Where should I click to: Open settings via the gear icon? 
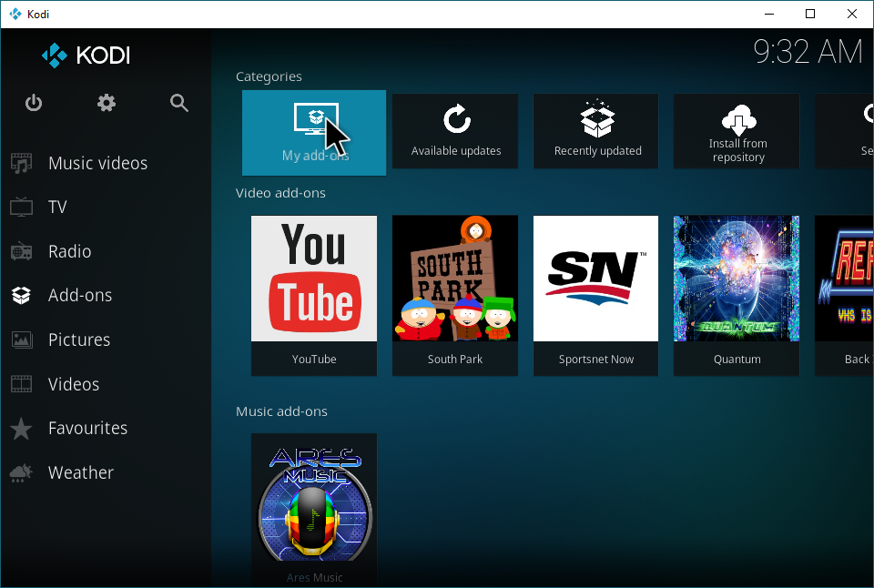click(x=107, y=103)
